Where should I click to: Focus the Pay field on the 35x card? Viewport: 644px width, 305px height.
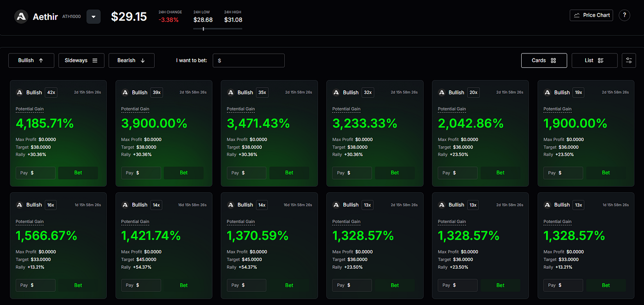pyautogui.click(x=247, y=173)
